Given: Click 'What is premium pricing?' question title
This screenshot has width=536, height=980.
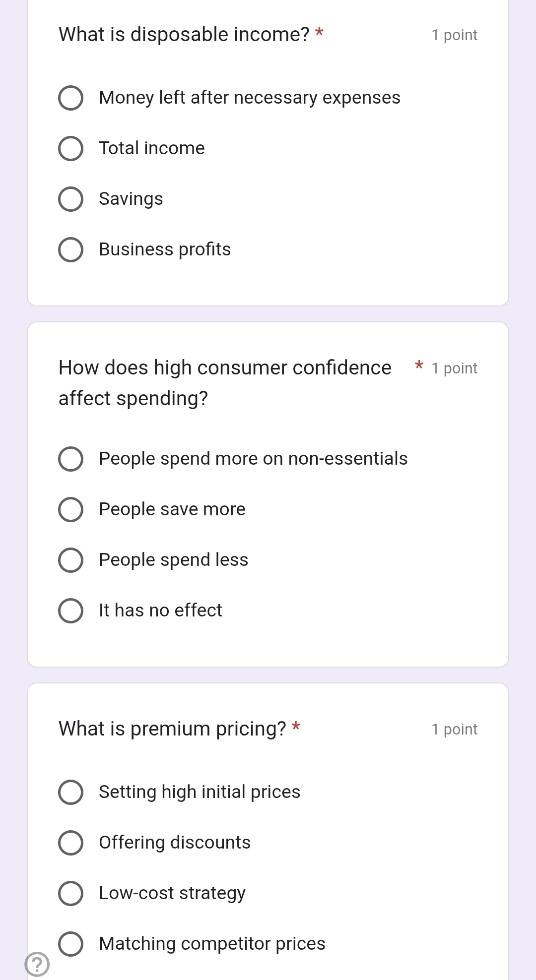Looking at the screenshot, I should pyautogui.click(x=172, y=729).
